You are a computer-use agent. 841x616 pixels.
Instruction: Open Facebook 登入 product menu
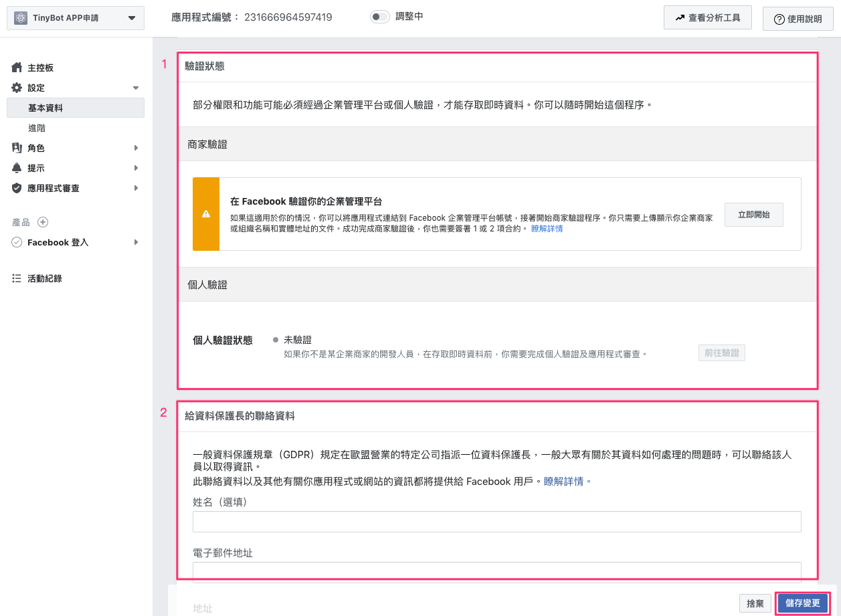[x=58, y=242]
